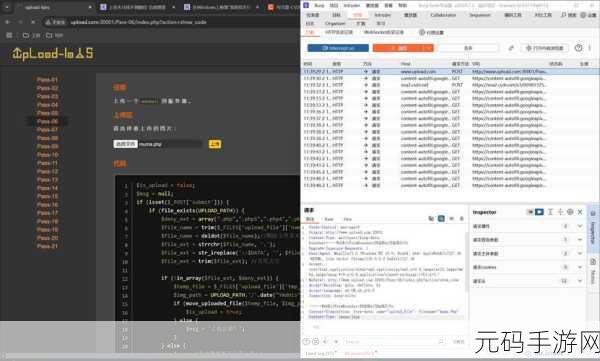Open the Notes side tab
The width and height of the screenshot is (600, 361).
click(x=593, y=272)
